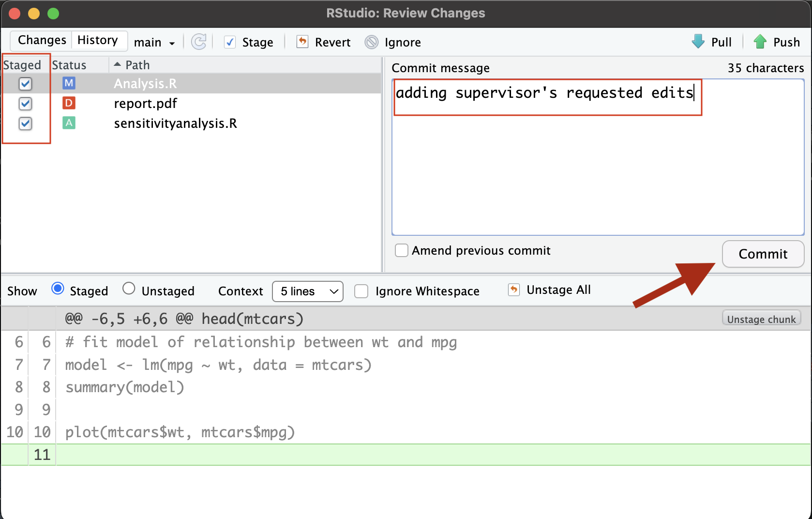Screen dimensions: 812x519
Task: Open the main branch dropdown
Action: coord(154,43)
